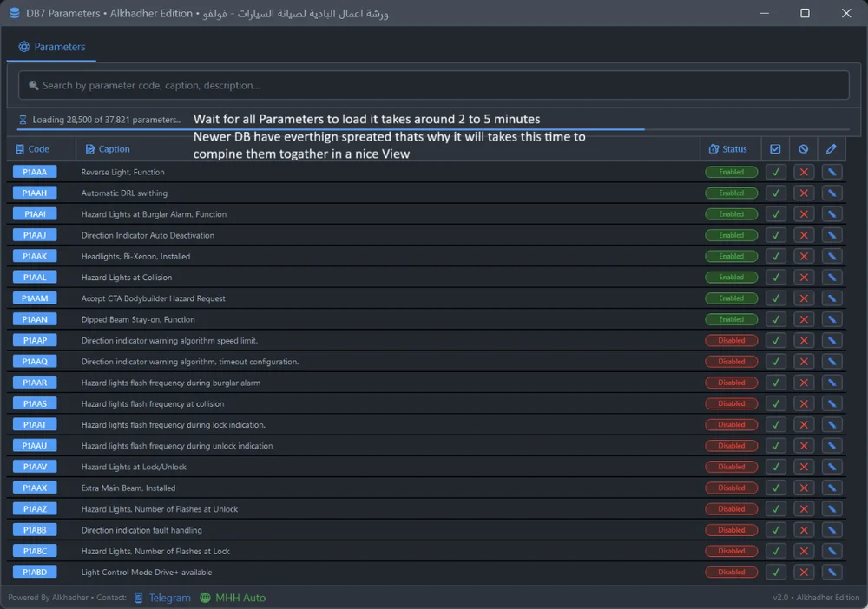Image resolution: width=868 pixels, height=609 pixels.
Task: Click the enable-all checkbox column header icon
Action: point(775,149)
